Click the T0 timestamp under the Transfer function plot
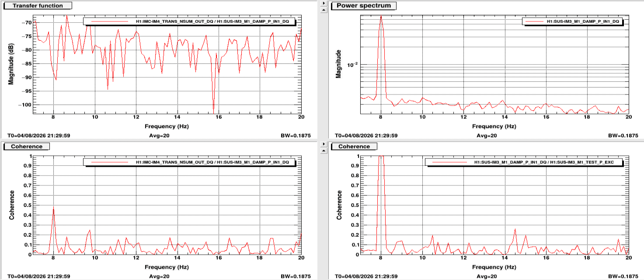644x280 pixels. (39, 136)
